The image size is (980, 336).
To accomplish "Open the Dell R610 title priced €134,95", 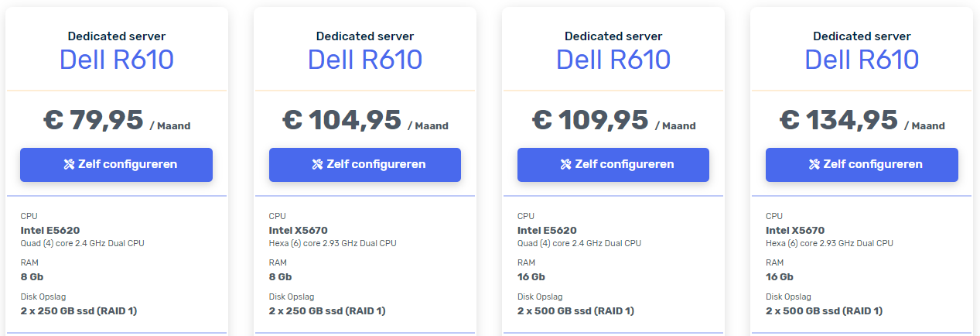I will 862,60.
